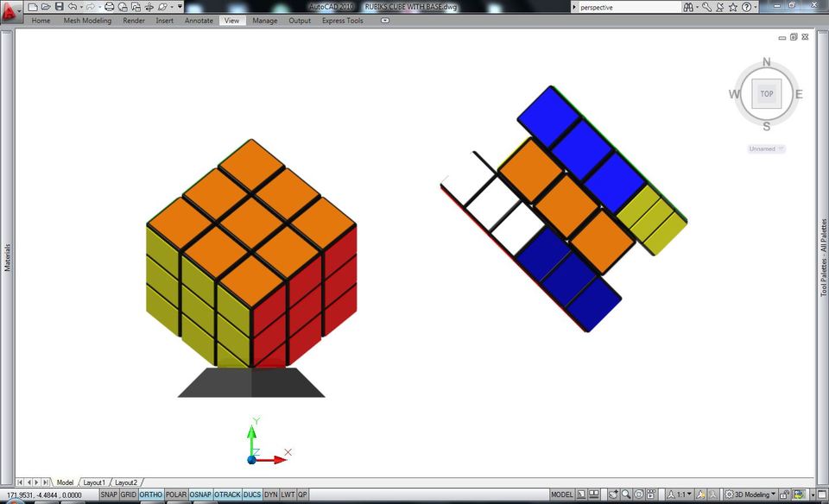Open the Materials side palette

click(x=8, y=257)
